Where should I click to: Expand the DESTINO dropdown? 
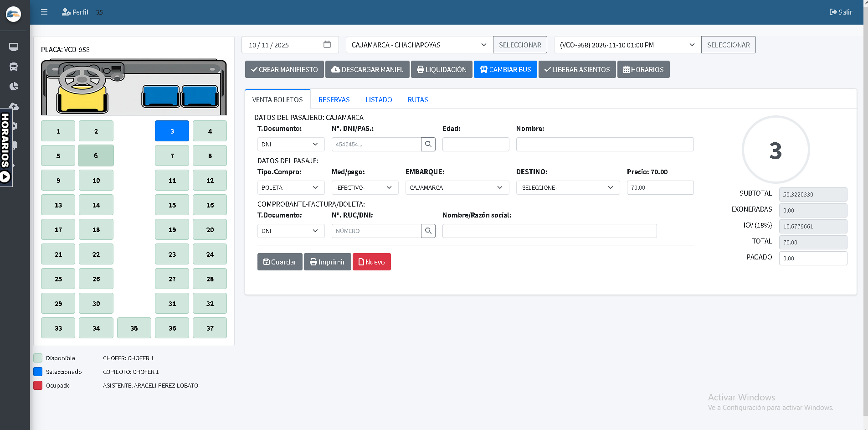567,188
